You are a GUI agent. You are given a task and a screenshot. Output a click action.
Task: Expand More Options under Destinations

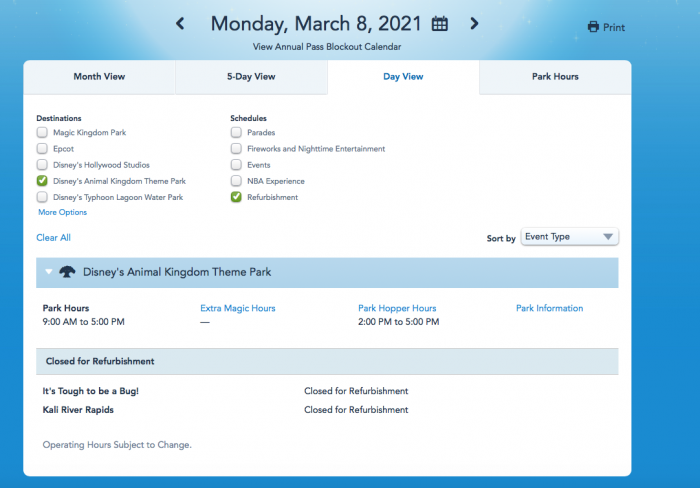62,212
